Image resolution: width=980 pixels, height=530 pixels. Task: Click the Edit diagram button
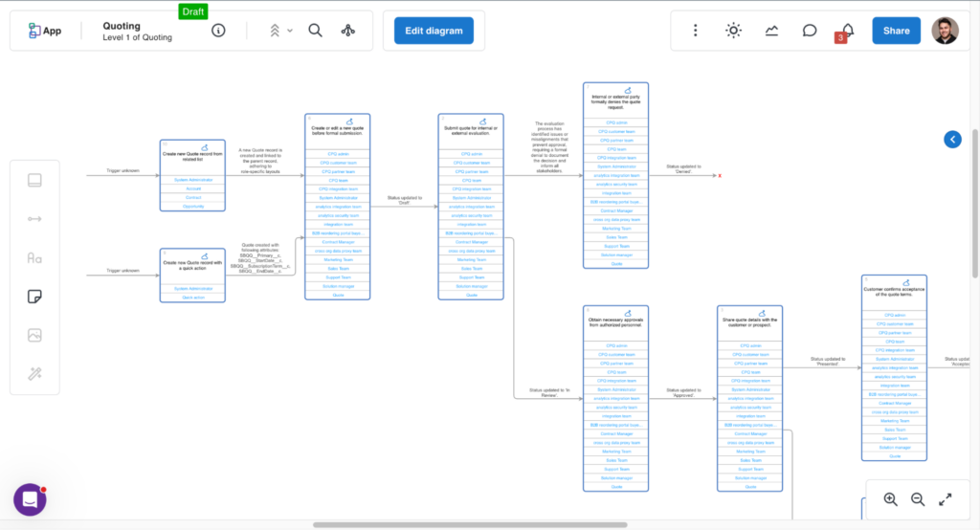point(434,31)
